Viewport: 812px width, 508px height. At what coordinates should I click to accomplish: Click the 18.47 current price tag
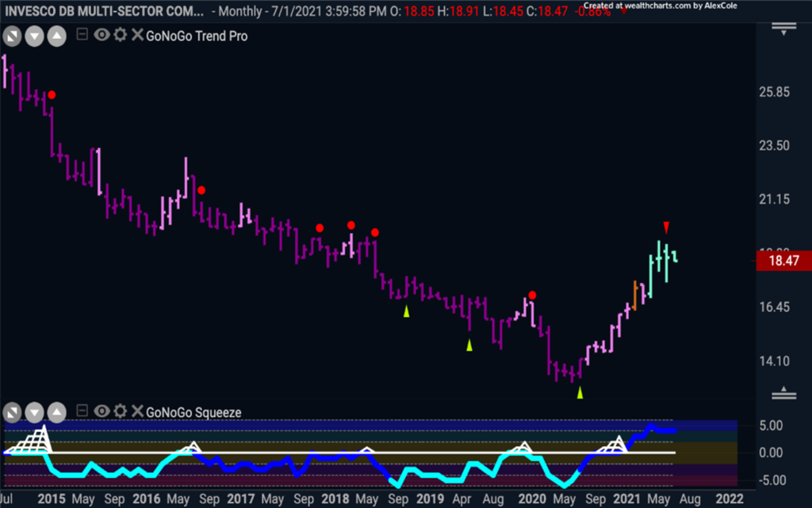tap(784, 260)
